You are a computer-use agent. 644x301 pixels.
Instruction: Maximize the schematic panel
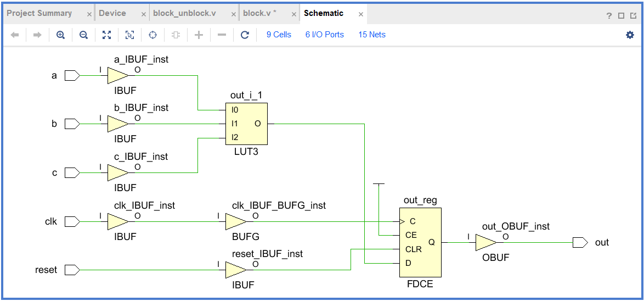coord(622,15)
